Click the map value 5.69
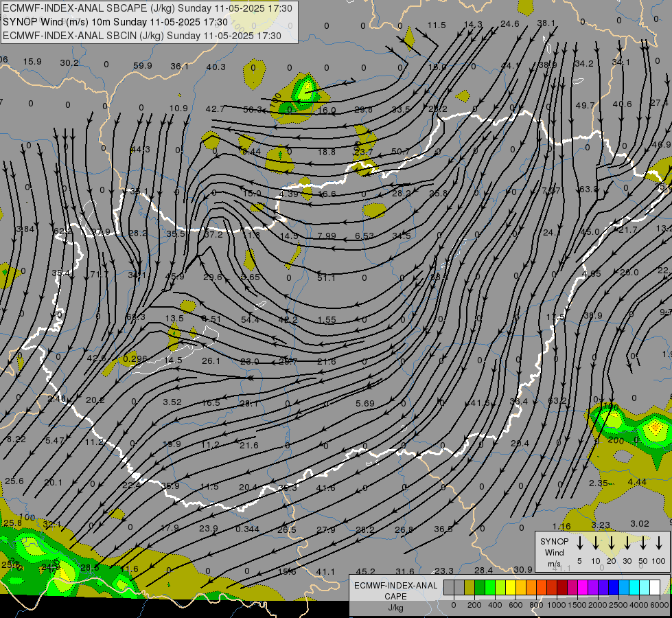 click(365, 404)
